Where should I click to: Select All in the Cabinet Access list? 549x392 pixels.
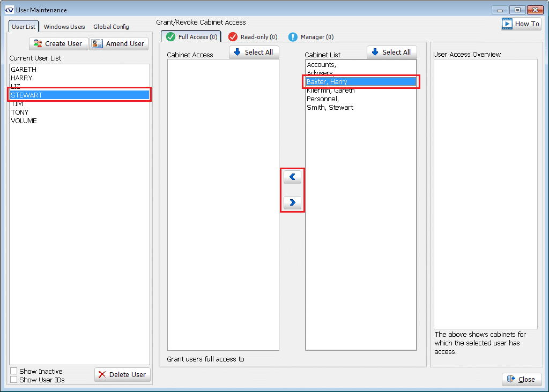click(x=254, y=52)
